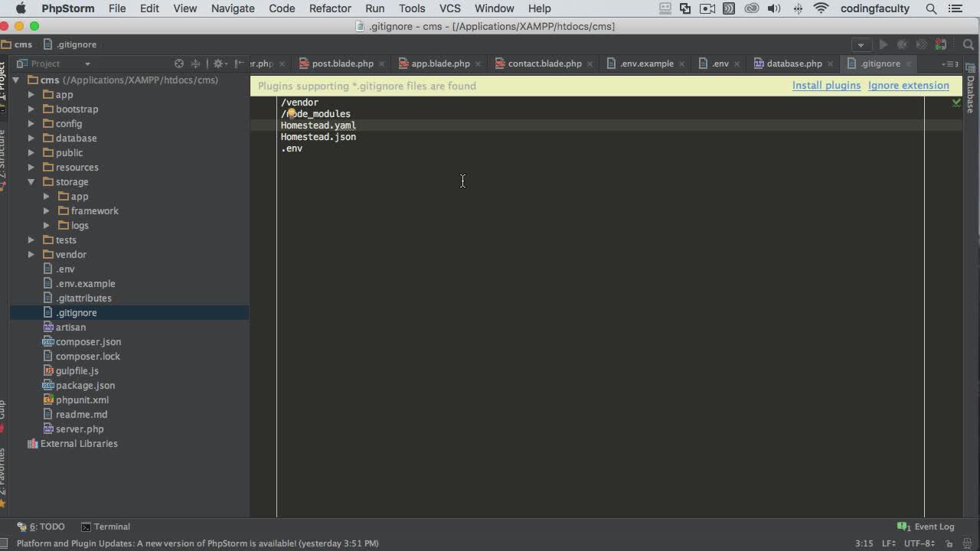The width and height of the screenshot is (980, 551).
Task: Collapse the storage folder
Action: pyautogui.click(x=31, y=182)
